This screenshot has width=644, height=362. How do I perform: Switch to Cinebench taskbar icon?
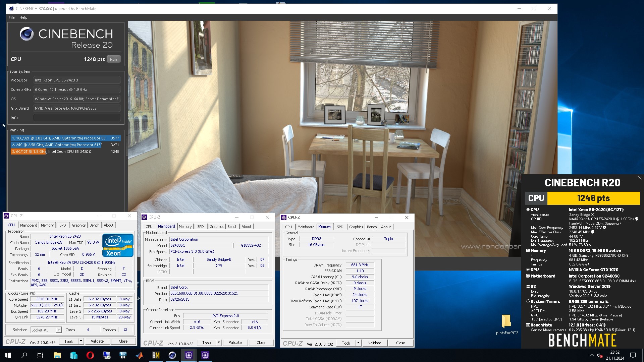pyautogui.click(x=172, y=355)
